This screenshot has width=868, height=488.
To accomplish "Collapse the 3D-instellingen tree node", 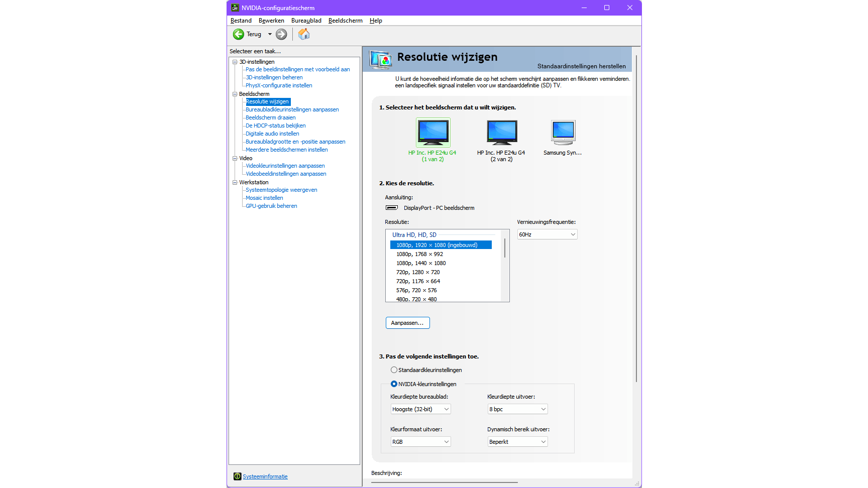I will 235,62.
